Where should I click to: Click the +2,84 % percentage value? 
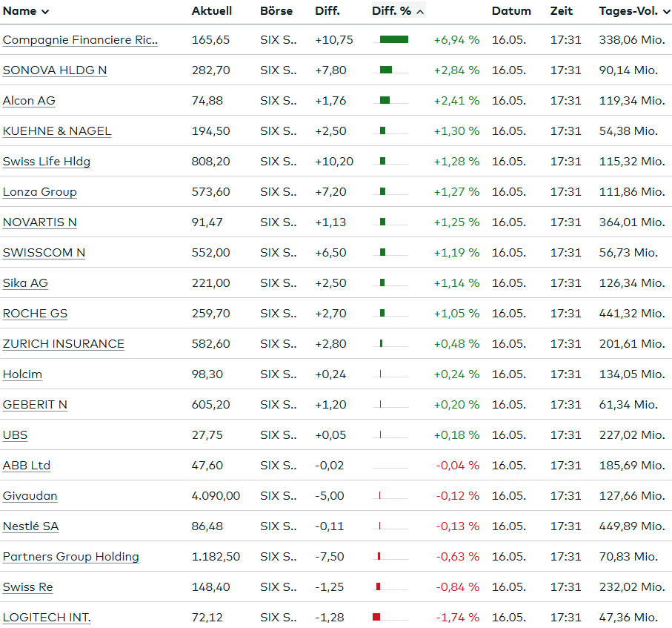click(456, 70)
